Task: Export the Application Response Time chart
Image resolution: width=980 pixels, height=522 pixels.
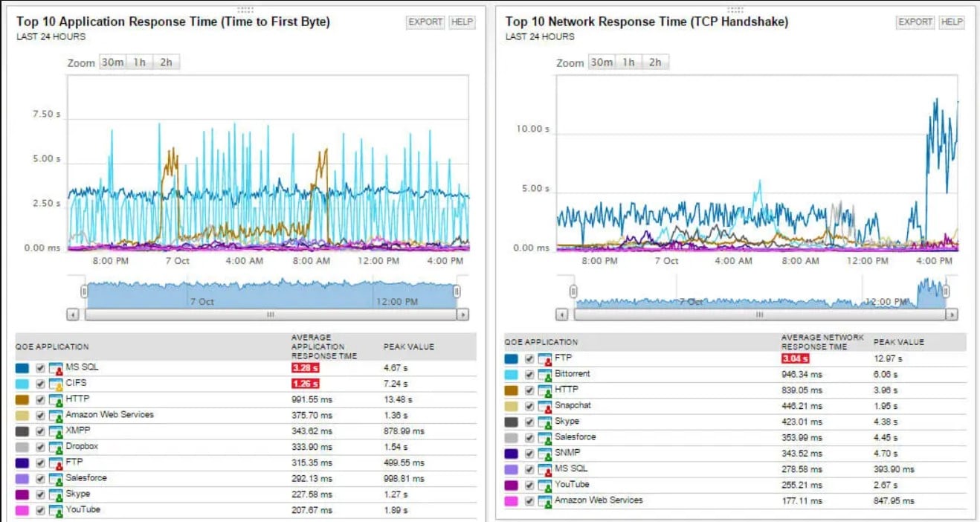Action: point(426,22)
